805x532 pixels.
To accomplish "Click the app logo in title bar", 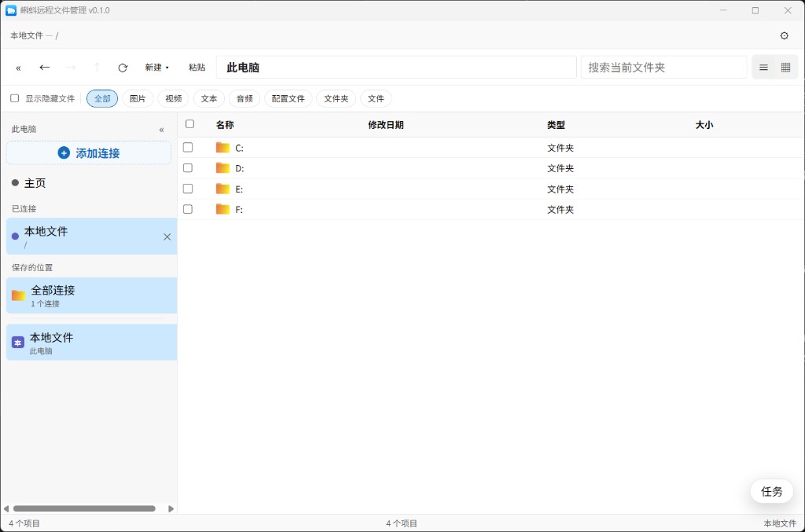I will point(11,10).
